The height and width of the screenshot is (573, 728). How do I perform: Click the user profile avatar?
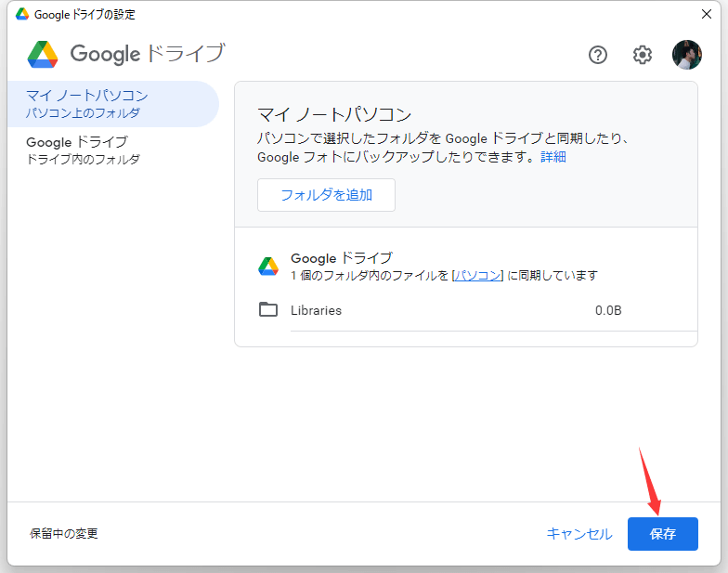(x=687, y=55)
